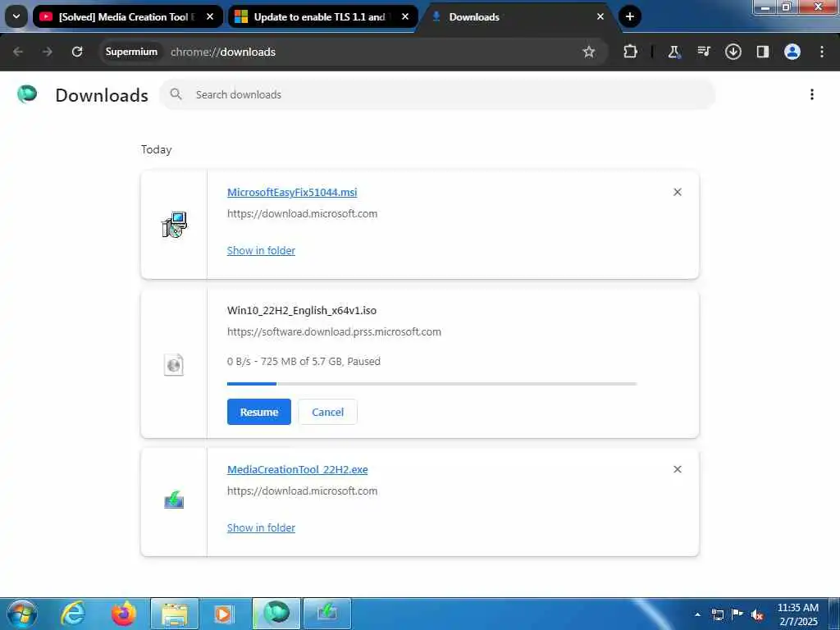Show MediaCreationTool_22H2.exe in folder
This screenshot has height=630, width=840.
click(x=261, y=527)
